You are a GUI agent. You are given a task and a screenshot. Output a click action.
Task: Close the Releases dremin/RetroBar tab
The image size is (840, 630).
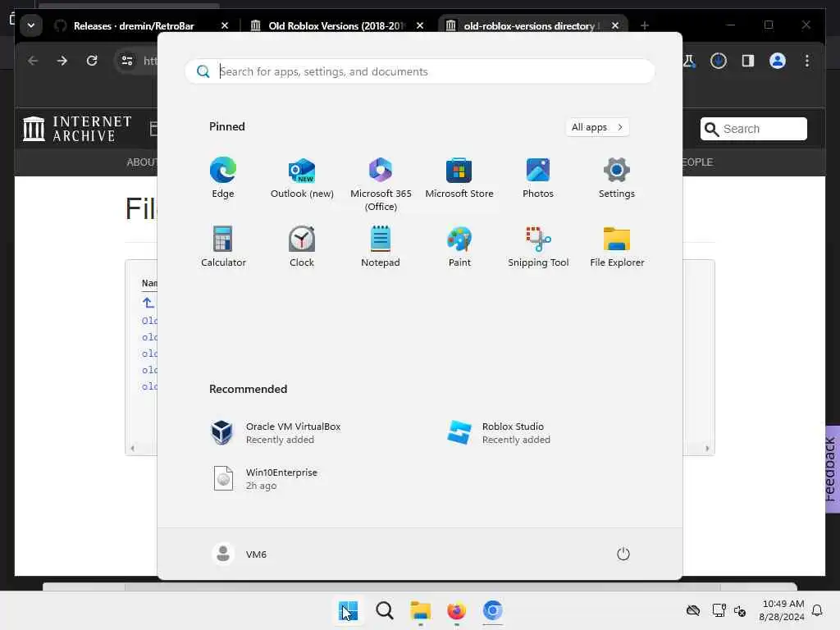point(225,25)
